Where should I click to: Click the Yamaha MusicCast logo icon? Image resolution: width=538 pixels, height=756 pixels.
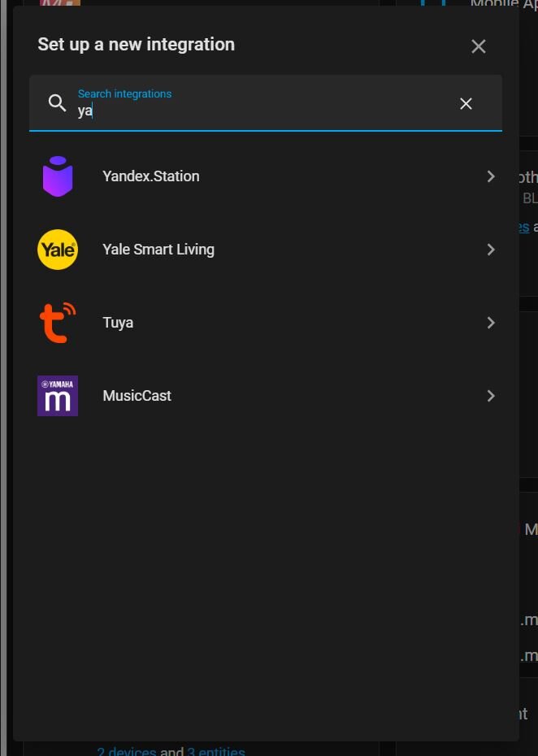pyautogui.click(x=58, y=396)
